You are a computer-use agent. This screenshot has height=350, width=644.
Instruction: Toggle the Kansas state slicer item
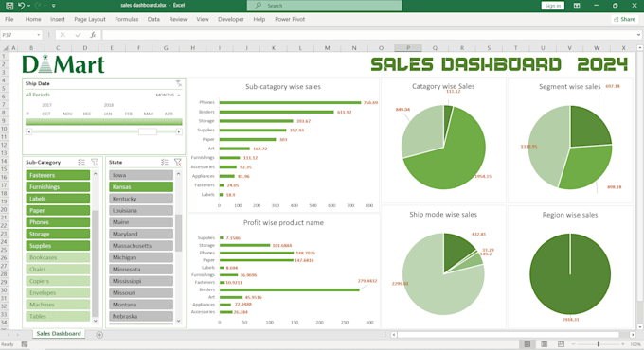[141, 187]
